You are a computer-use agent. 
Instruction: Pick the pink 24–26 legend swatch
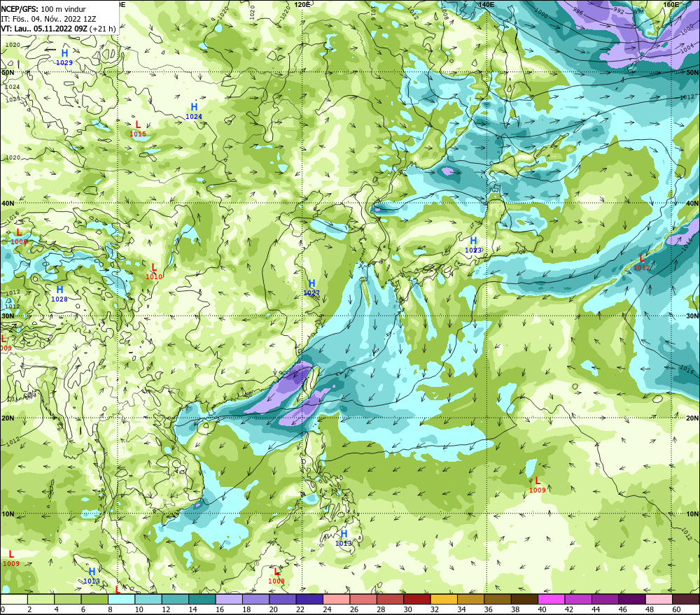[x=337, y=599]
